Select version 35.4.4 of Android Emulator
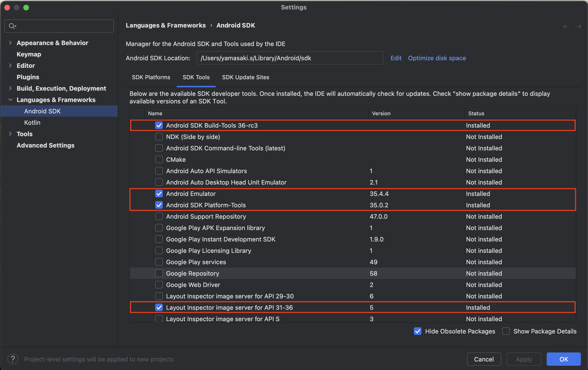588x370 pixels. pos(379,194)
